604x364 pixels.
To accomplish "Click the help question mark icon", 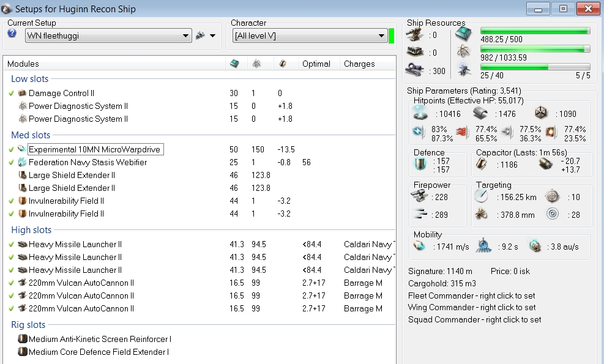I will [12, 34].
